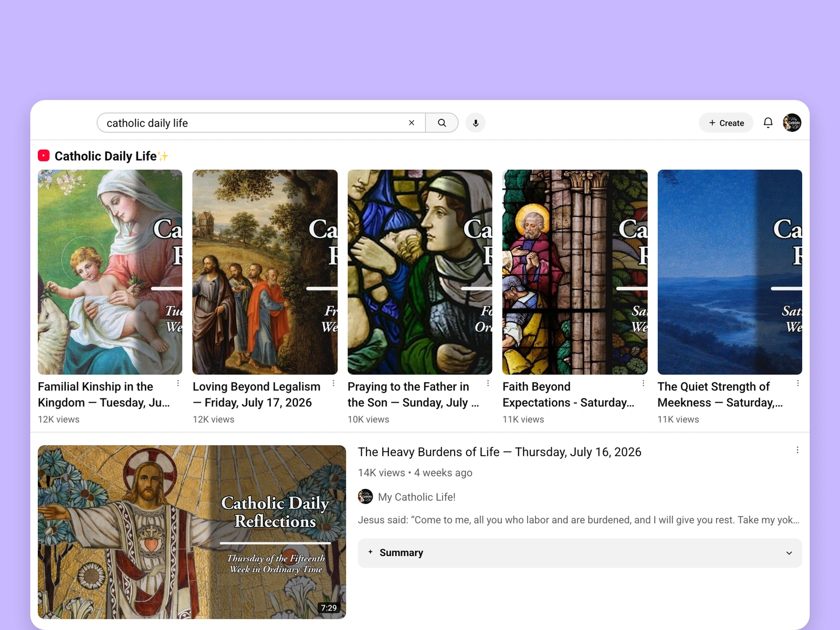Clear the search field with the X icon
Image resolution: width=840 pixels, height=630 pixels.
[x=412, y=123]
